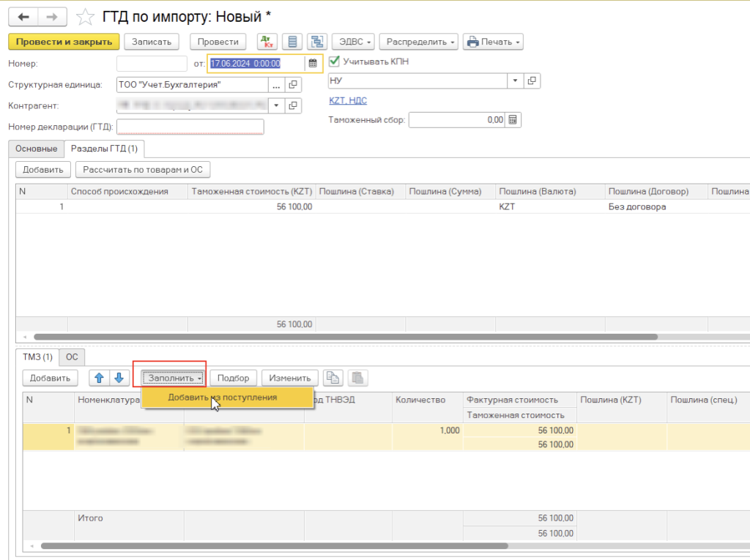Screen dimensions: 750x560
Task: Add document to favorites with the star icon
Action: click(86, 17)
